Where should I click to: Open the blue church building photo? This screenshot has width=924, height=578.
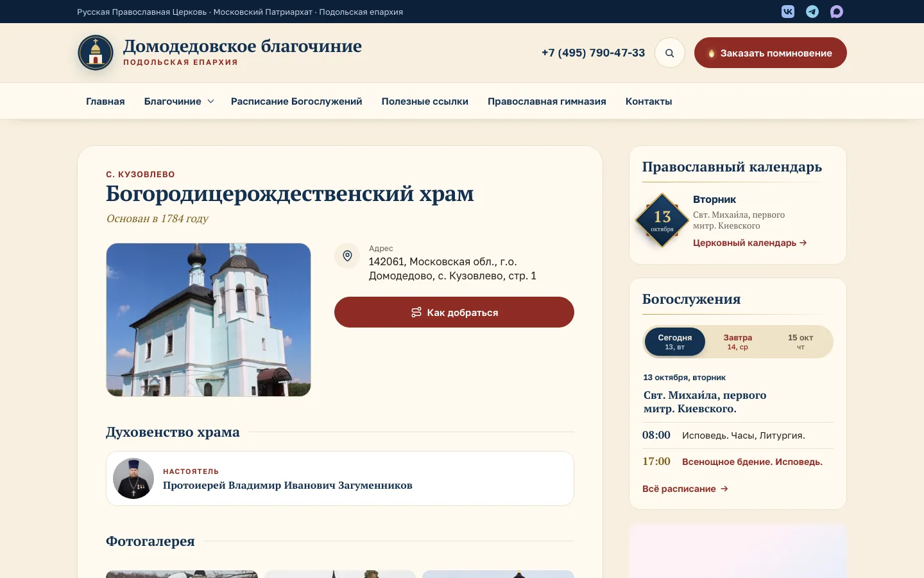pyautogui.click(x=209, y=320)
